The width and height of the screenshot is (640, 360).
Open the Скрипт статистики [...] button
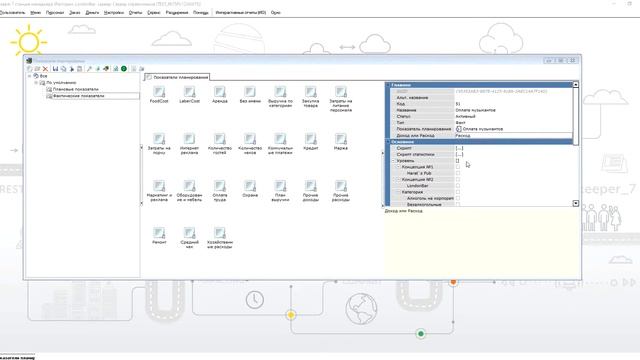coord(460,154)
